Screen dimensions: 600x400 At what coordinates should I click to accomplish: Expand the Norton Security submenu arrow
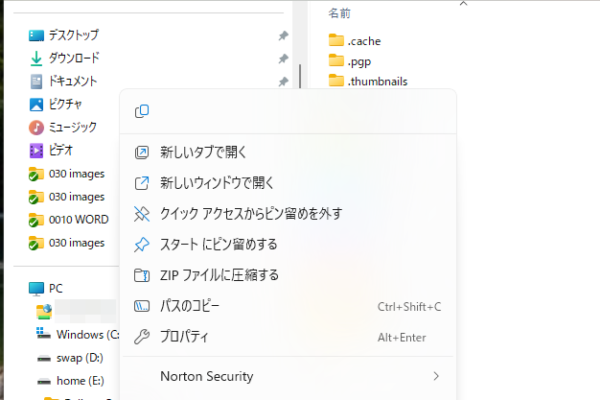coord(435,377)
